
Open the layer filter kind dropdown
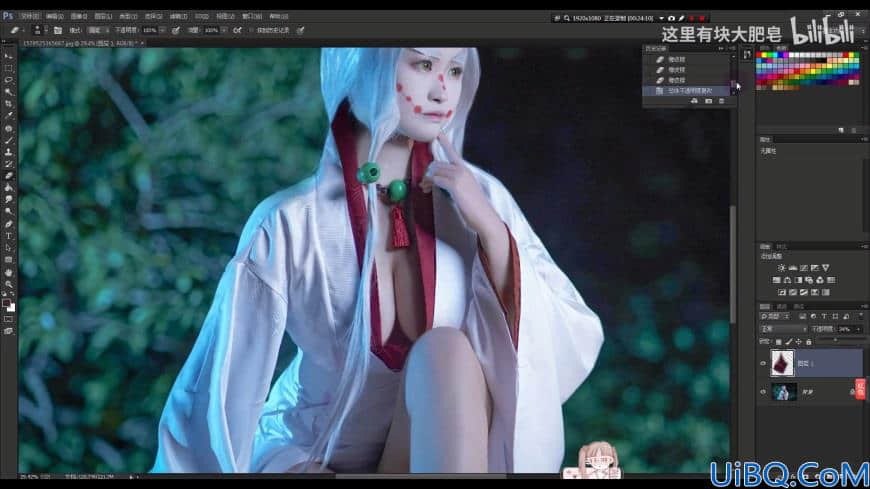[x=775, y=316]
